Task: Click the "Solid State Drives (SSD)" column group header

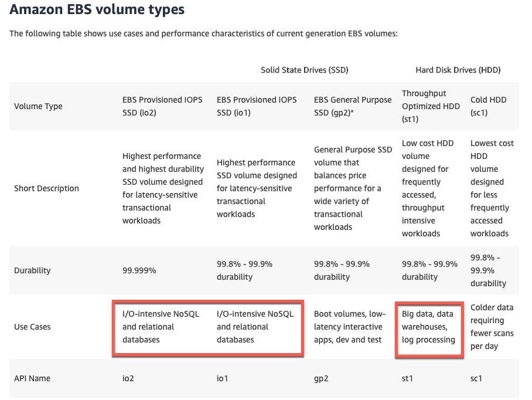Action: tap(304, 70)
